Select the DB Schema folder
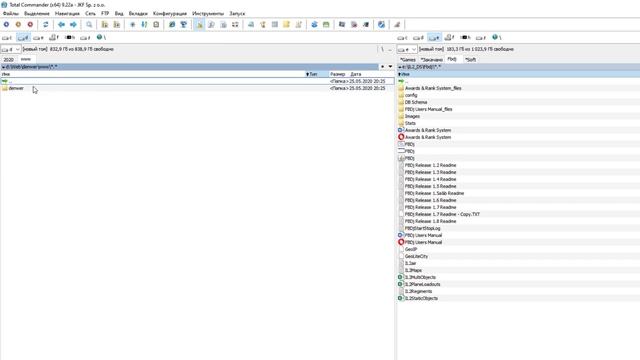The width and height of the screenshot is (640, 360). pyautogui.click(x=416, y=102)
